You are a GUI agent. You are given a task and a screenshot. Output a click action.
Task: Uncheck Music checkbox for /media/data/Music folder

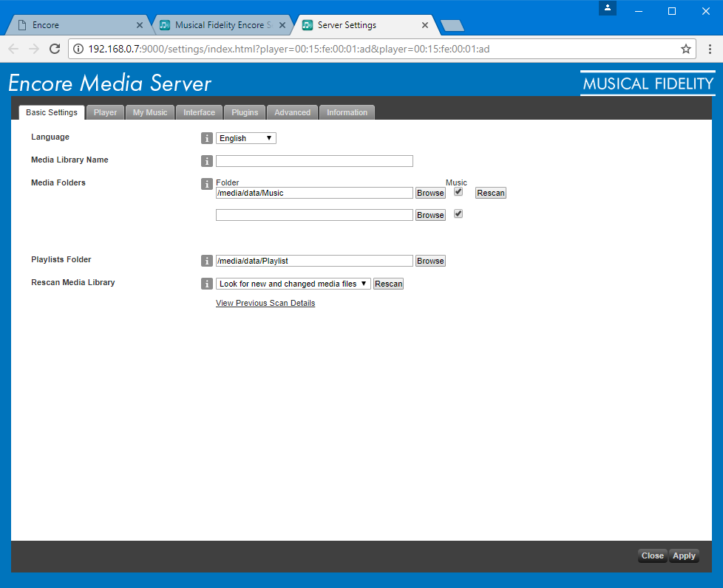click(458, 192)
